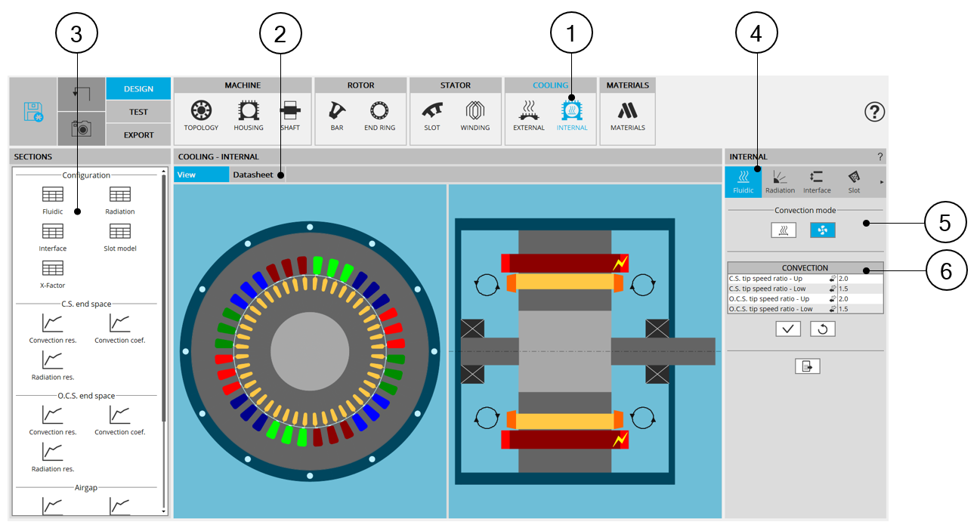Select natural convection mode
This screenshot has height=531, width=980.
click(784, 230)
